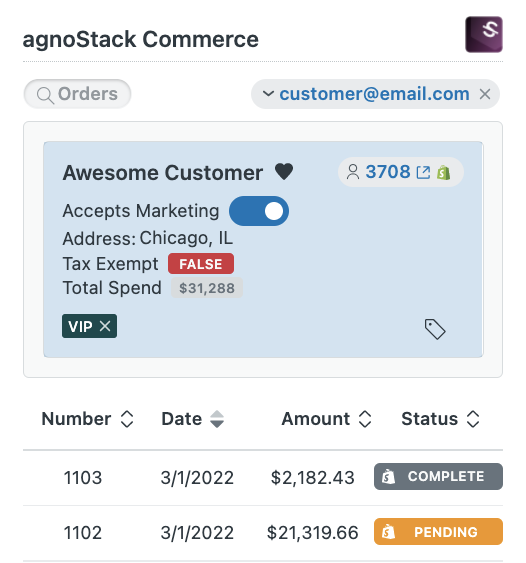Sort orders by Amount column
This screenshot has height=563, width=526.
[x=326, y=419]
